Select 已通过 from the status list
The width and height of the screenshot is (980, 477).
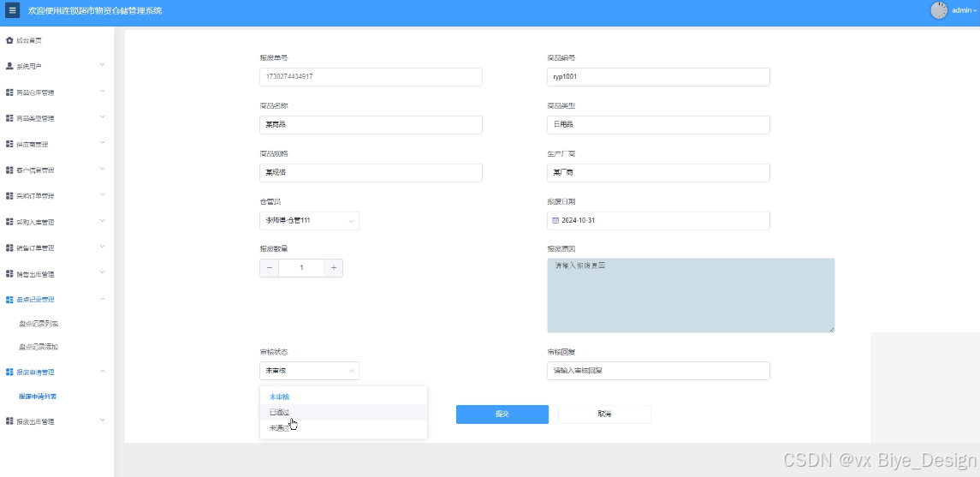279,412
